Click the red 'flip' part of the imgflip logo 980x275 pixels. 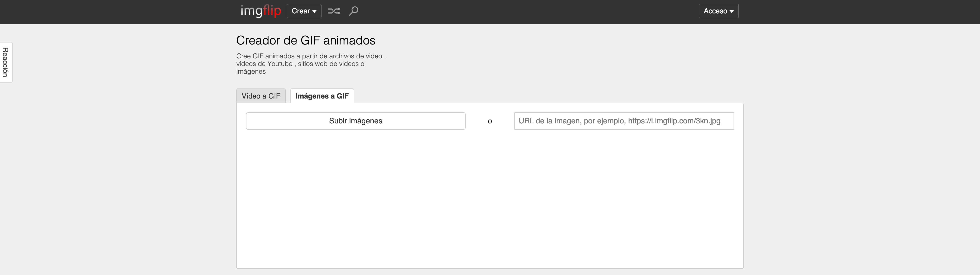[272, 11]
